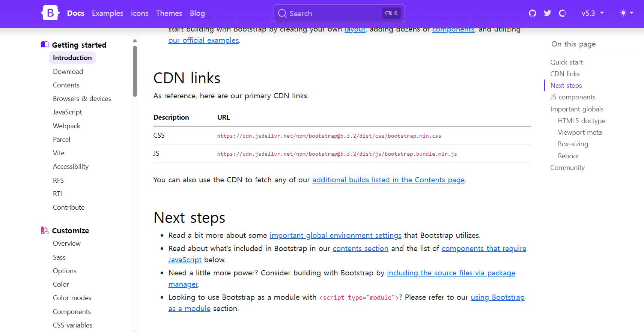This screenshot has width=644, height=332.
Task: Open Download in the sidebar
Action: 68,72
